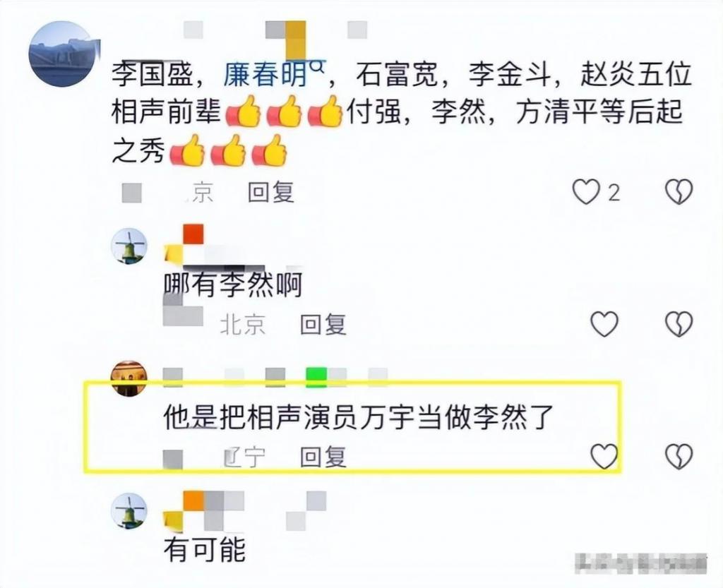Click the like count number 2

(614, 192)
